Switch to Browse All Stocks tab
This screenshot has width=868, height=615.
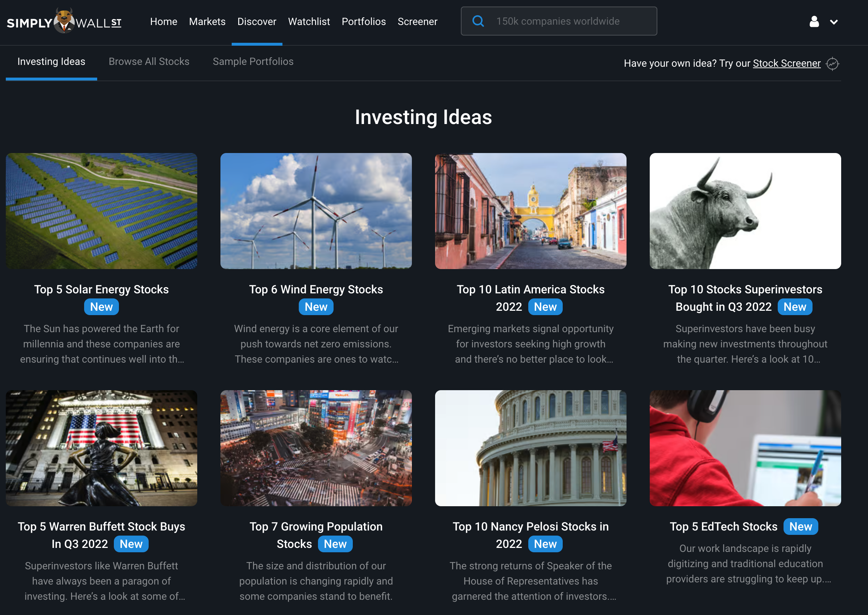(x=149, y=61)
